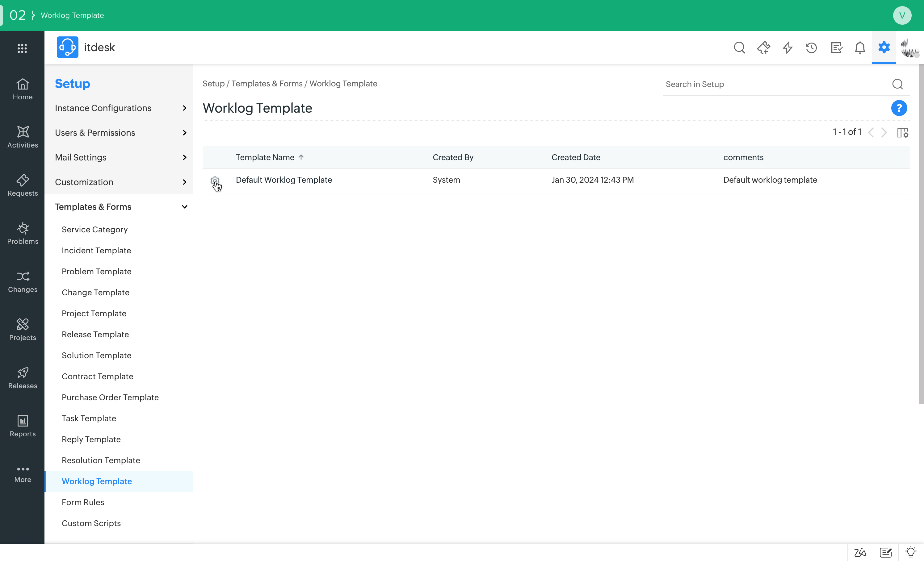Viewport: 924px width, 561px height.
Task: Open the feedback edit icon in footer
Action: [886, 552]
